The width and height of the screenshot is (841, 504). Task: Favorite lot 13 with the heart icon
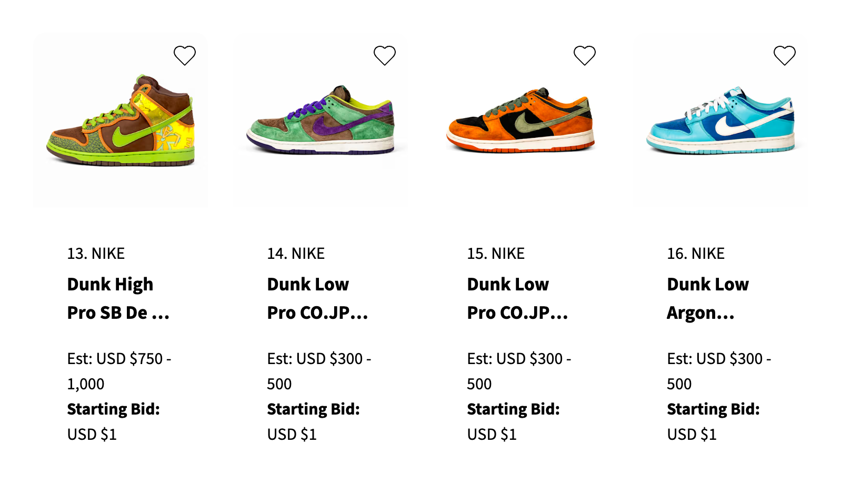point(185,55)
